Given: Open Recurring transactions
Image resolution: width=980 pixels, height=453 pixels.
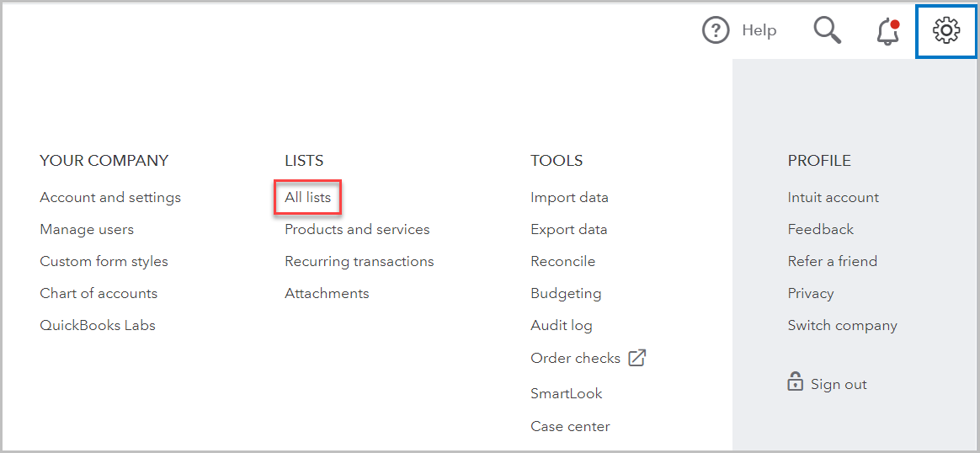Looking at the screenshot, I should coord(360,261).
